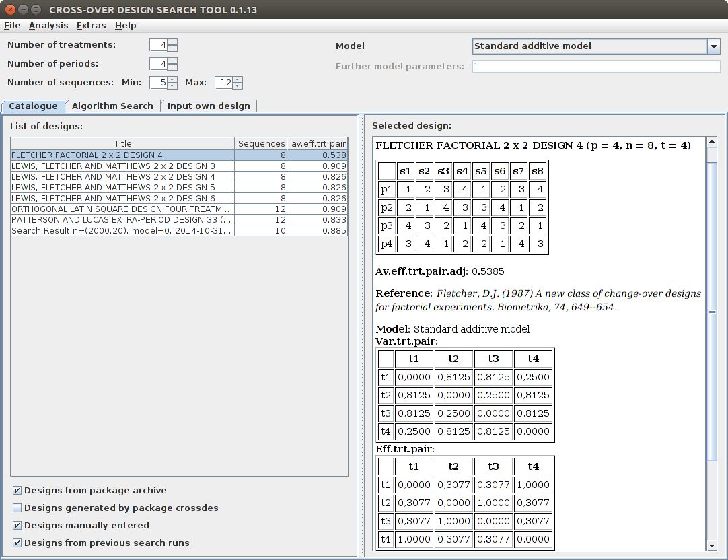Screen dimensions: 728x560
Task: Sort designs by Title column header
Action: pyautogui.click(x=122, y=143)
